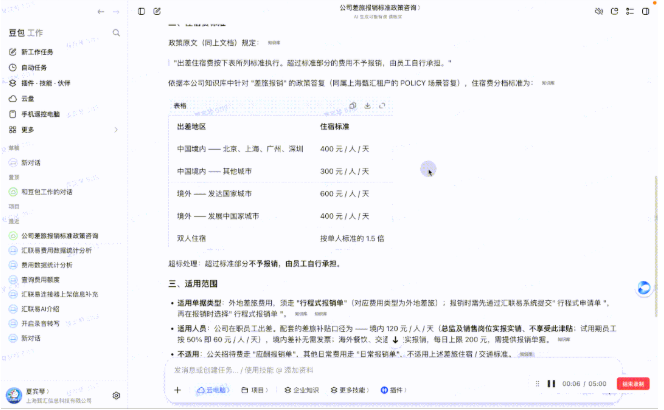
Task: Click the share icon at top right
Action: [614, 11]
